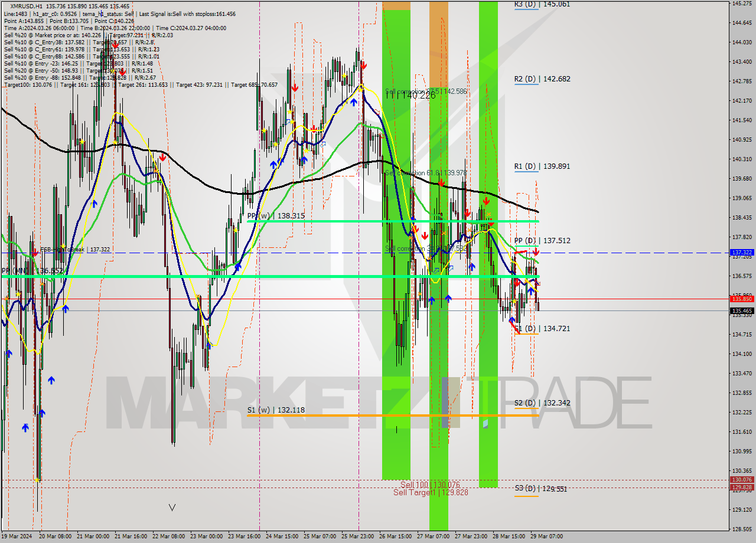The image size is (756, 543).
Task: Select the PP (D) 137.512 pivot label
Action: (x=542, y=241)
